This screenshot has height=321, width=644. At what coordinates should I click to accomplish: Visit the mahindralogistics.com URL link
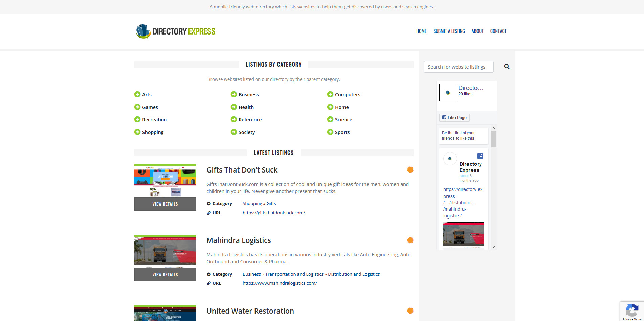[x=280, y=283]
